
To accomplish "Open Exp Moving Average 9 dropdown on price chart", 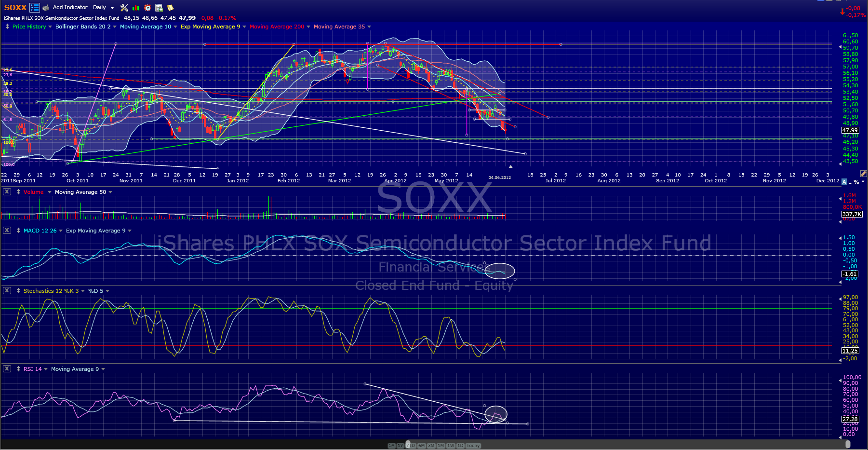I will point(244,27).
